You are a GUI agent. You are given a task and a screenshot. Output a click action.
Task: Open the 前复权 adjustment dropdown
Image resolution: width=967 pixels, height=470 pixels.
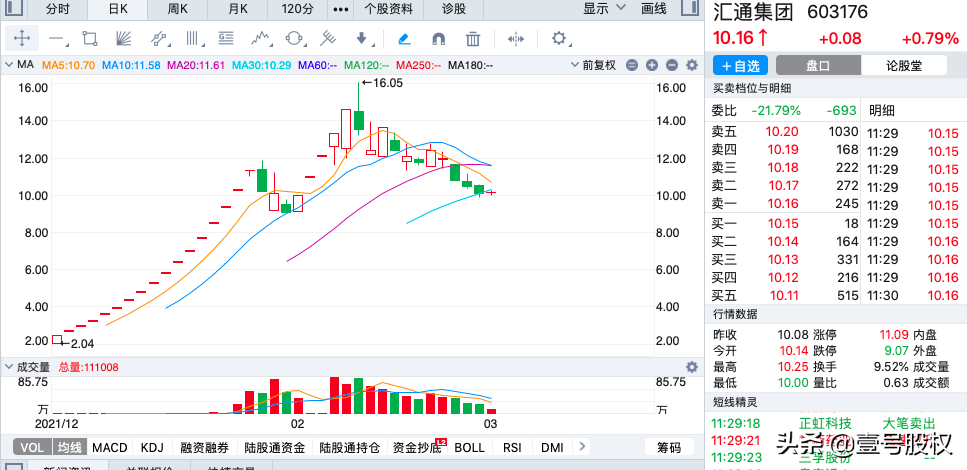pos(604,65)
